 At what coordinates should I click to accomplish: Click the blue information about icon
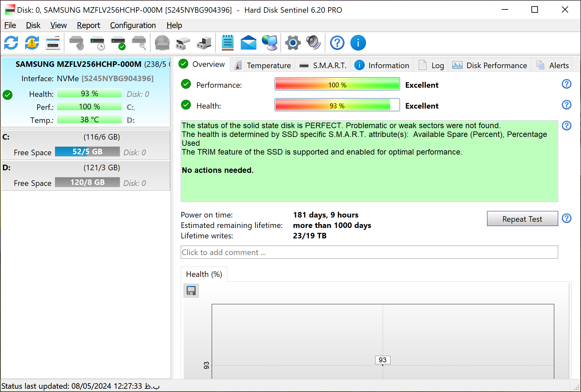(x=358, y=43)
